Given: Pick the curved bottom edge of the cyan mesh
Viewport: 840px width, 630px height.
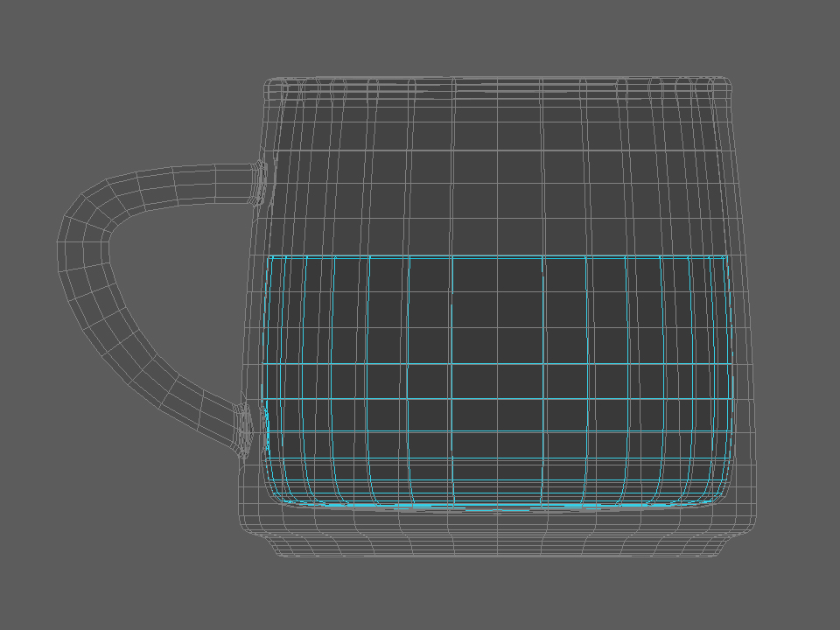Looking at the screenshot, I should (497, 505).
